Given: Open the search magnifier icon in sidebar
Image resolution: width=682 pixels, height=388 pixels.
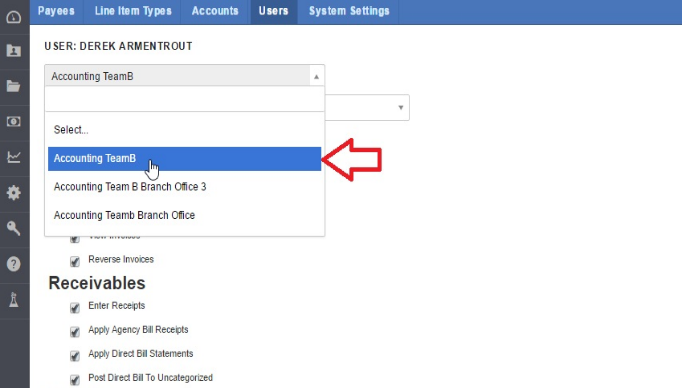Looking at the screenshot, I should [14, 228].
